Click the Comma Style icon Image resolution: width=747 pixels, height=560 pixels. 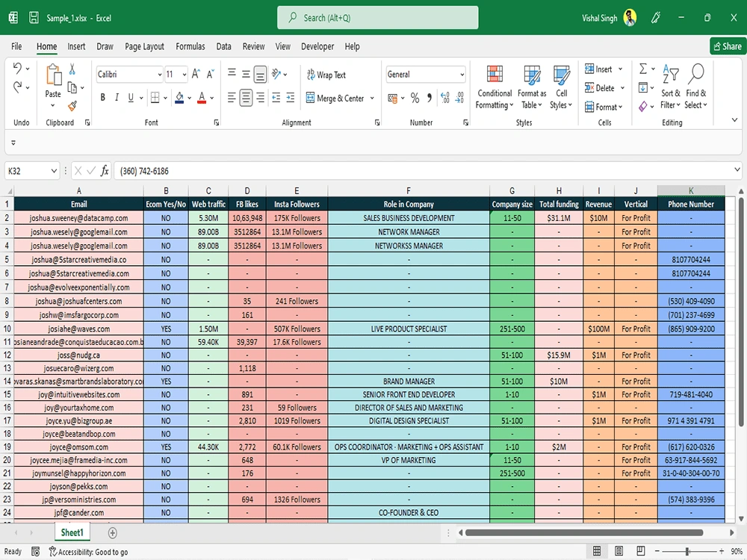click(x=430, y=98)
